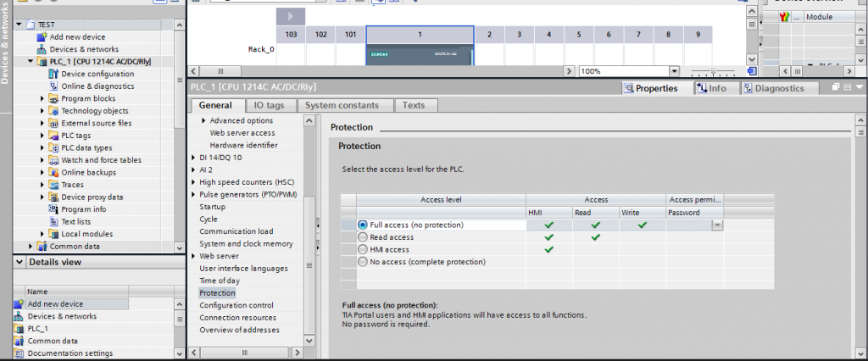Collapse the PLC_1 tree node

tap(31, 62)
